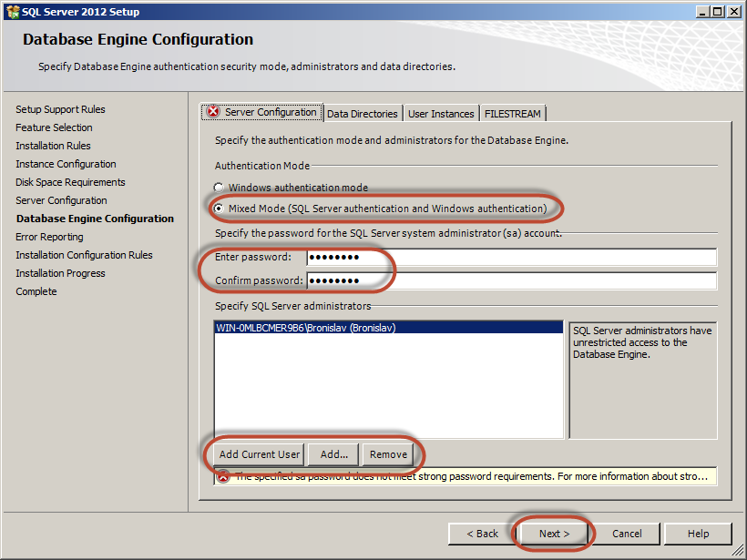This screenshot has height=560, width=747.
Task: Open the User Instances tab
Action: [441, 114]
